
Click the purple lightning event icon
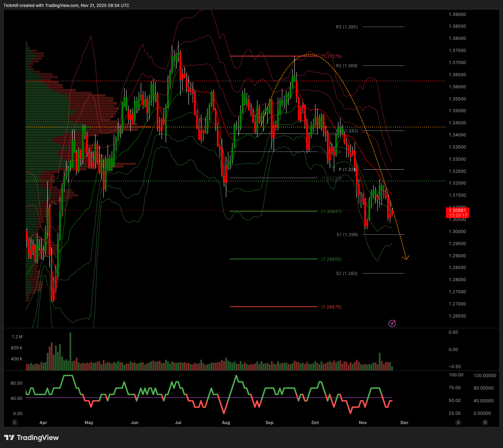pos(392,323)
